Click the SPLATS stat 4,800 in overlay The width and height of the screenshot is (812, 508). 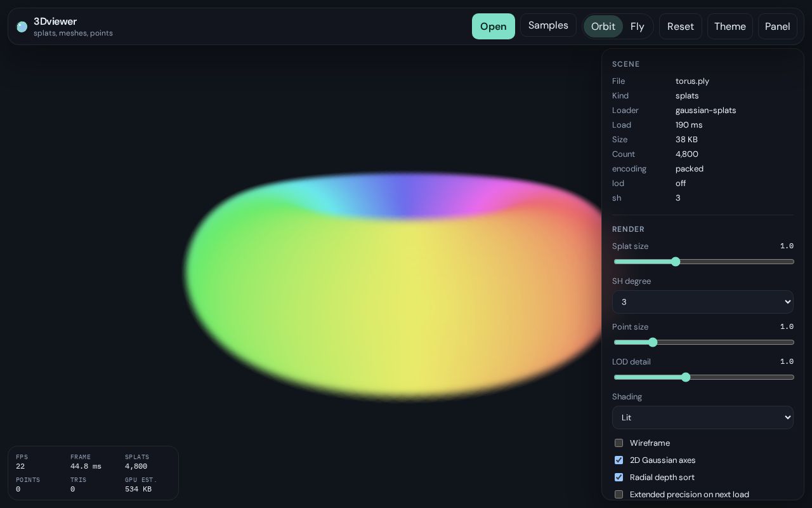[x=136, y=466]
